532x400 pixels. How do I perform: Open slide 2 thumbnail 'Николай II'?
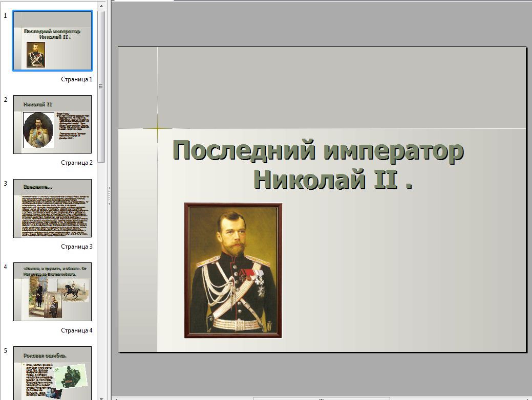[x=52, y=124]
